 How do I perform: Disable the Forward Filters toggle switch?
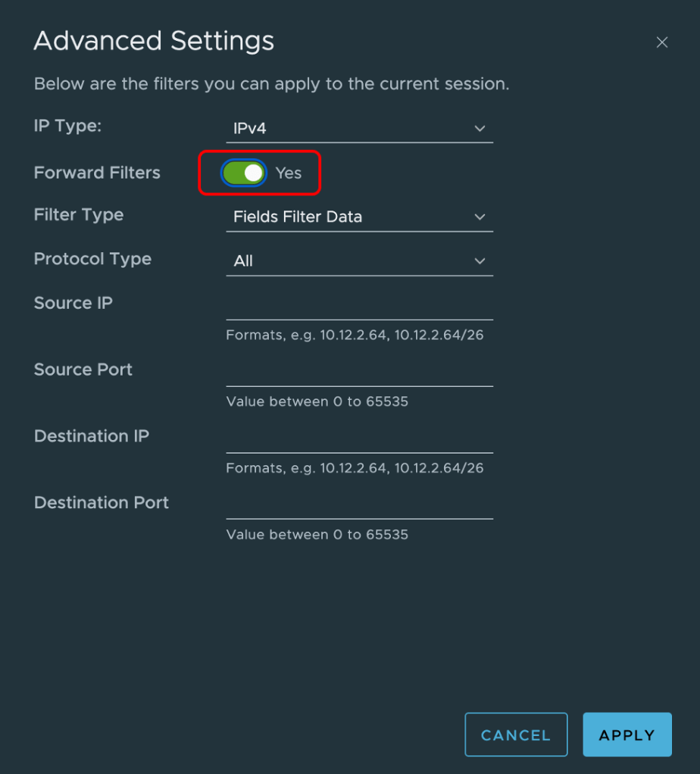[x=244, y=173]
